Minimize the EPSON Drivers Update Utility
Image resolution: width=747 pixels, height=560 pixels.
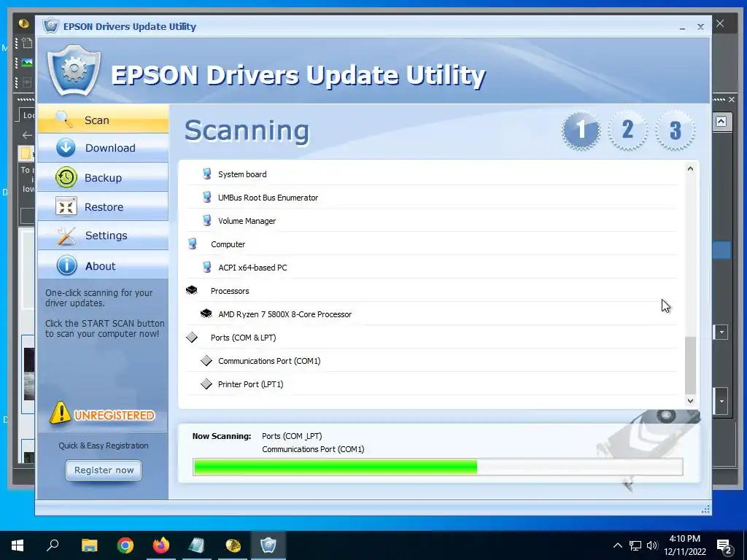(x=682, y=27)
